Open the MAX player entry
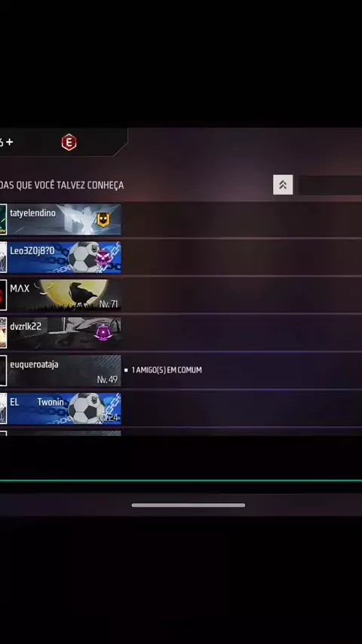This screenshot has width=362, height=644. coord(60,296)
